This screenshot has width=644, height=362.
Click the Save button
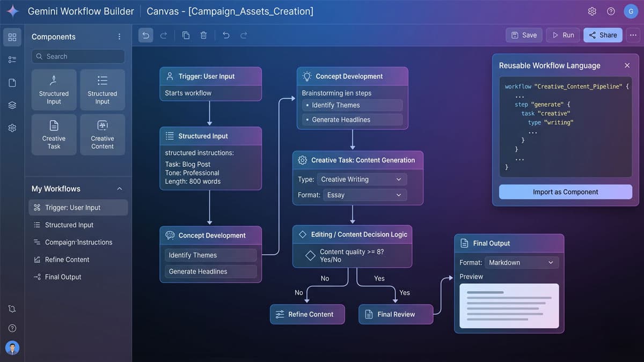click(x=524, y=35)
